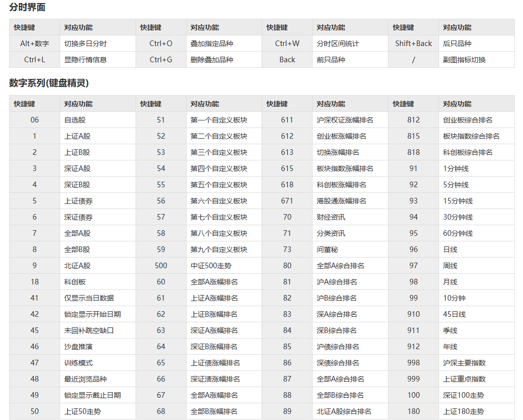Click the 沪深权证涨幅排名 cell
Viewport: 523px width, 420px height.
[350, 120]
